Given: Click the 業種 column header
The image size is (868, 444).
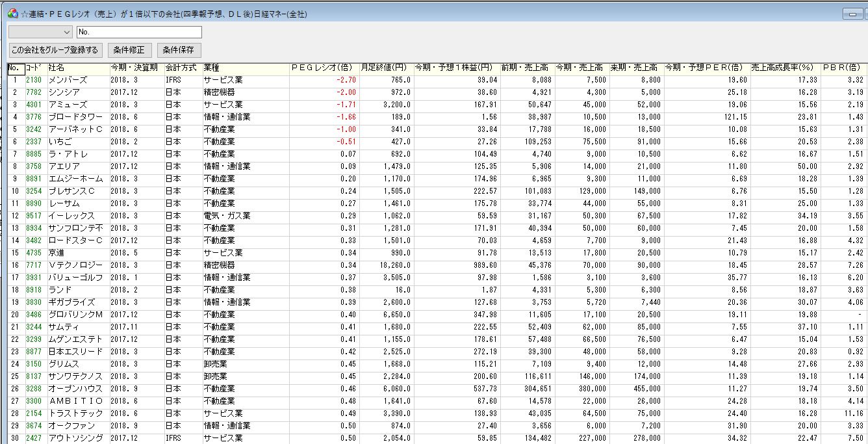Looking at the screenshot, I should pyautogui.click(x=212, y=68).
